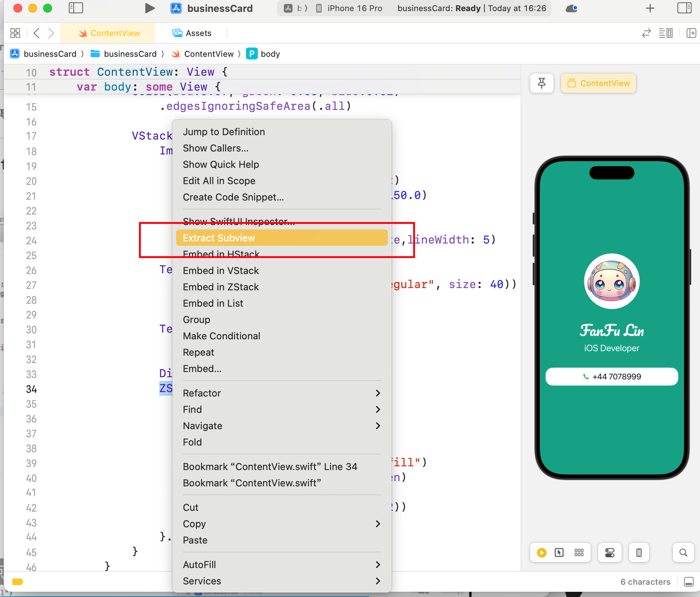Open the preview Variants grid menu
This screenshot has height=597, width=700.
579,553
